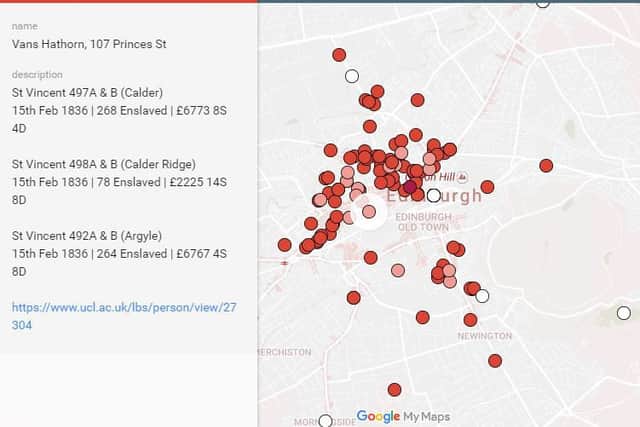Select red marker directly below Newington label
The height and width of the screenshot is (427, 640).
point(495,361)
